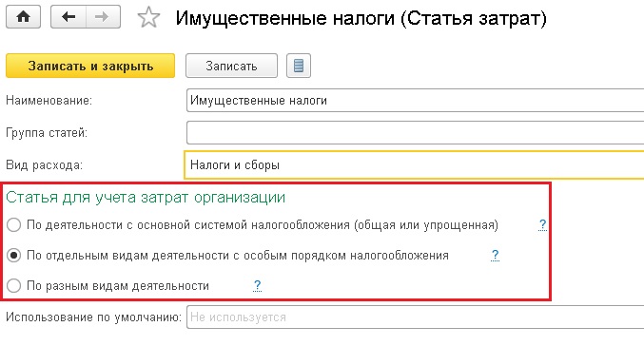644x346 pixels.
Task: Click the Записать и закрыть button
Action: (x=90, y=66)
